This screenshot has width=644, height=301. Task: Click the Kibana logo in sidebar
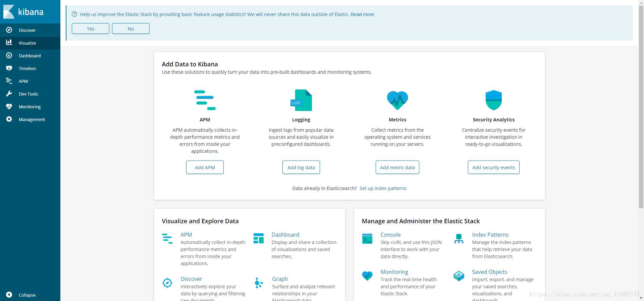click(23, 12)
